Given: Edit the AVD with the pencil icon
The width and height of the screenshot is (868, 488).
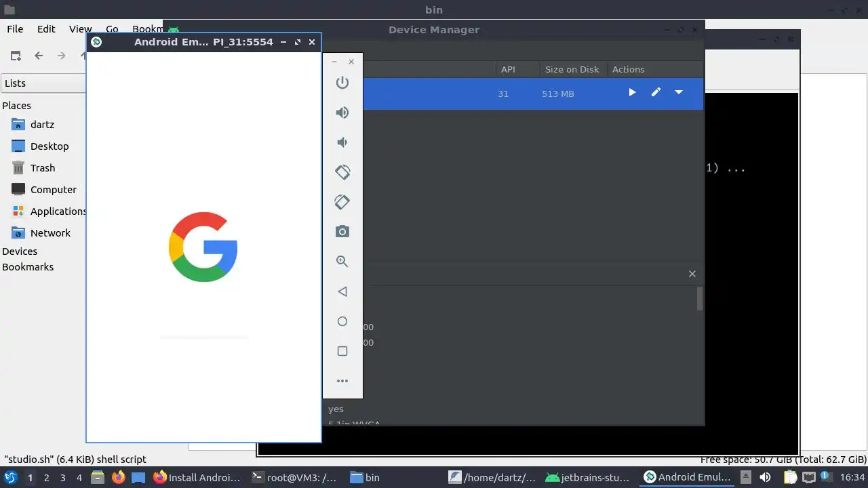Looking at the screenshot, I should coord(656,92).
